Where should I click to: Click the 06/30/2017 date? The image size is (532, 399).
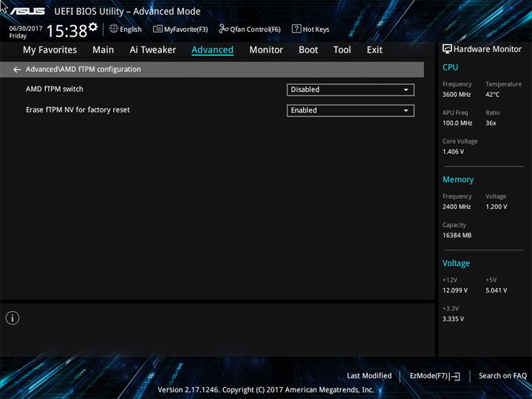(26, 29)
